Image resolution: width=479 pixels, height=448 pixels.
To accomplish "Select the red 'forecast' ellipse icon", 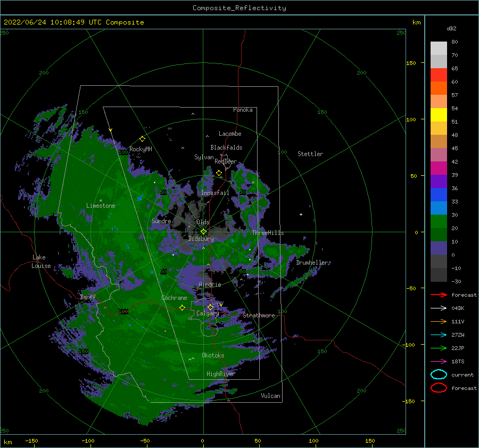I will 439,388.
